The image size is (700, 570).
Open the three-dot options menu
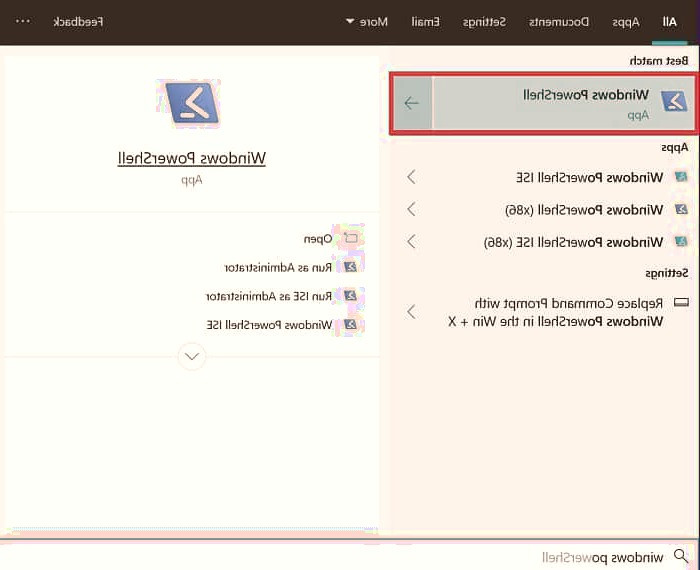pos(23,21)
